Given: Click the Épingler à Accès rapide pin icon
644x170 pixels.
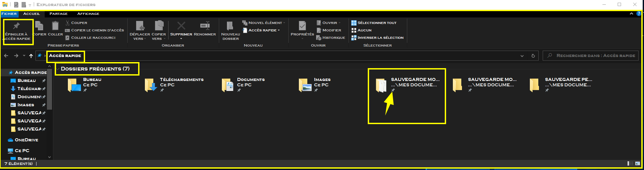Looking at the screenshot, I should pyautogui.click(x=17, y=26).
